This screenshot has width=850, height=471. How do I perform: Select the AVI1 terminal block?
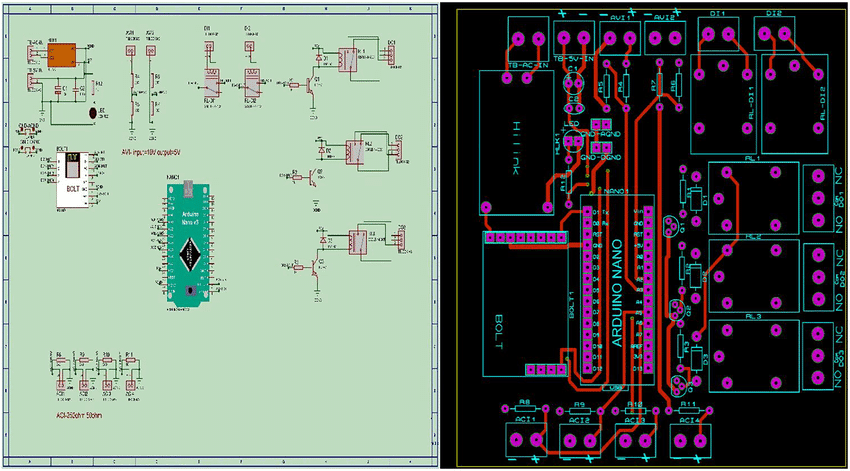coord(617,39)
